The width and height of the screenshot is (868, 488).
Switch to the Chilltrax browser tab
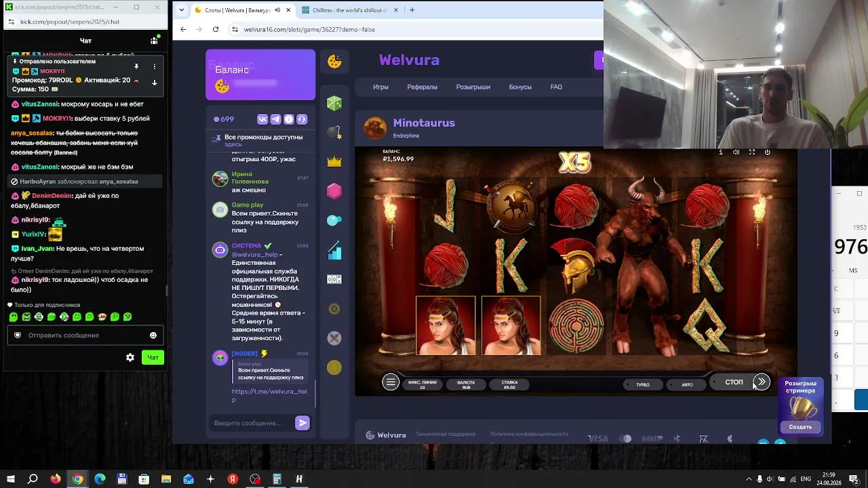coord(349,10)
